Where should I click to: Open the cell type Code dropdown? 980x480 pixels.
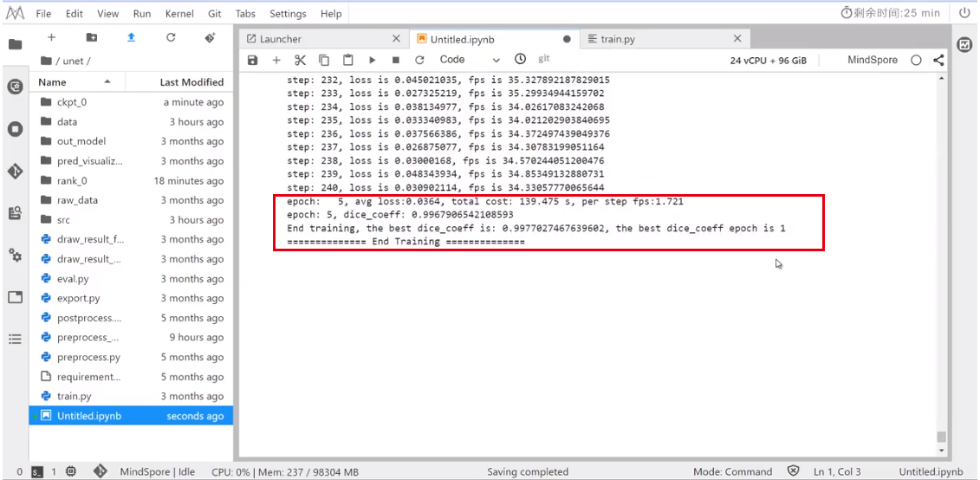(x=470, y=60)
